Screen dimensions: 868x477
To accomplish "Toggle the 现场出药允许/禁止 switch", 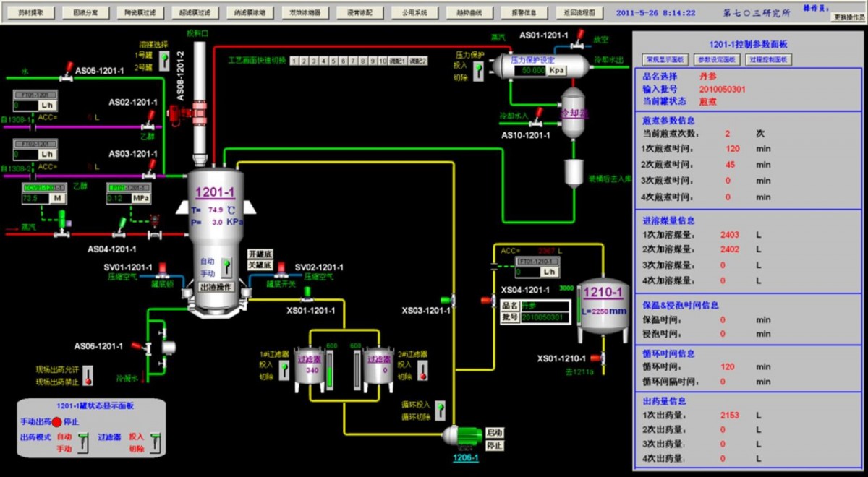I will [89, 375].
